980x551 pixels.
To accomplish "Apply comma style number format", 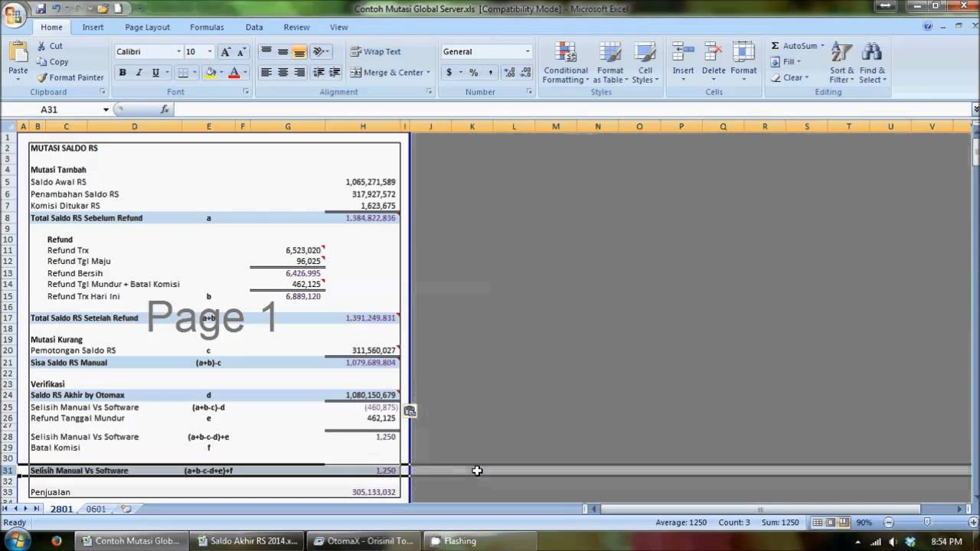I will click(491, 73).
